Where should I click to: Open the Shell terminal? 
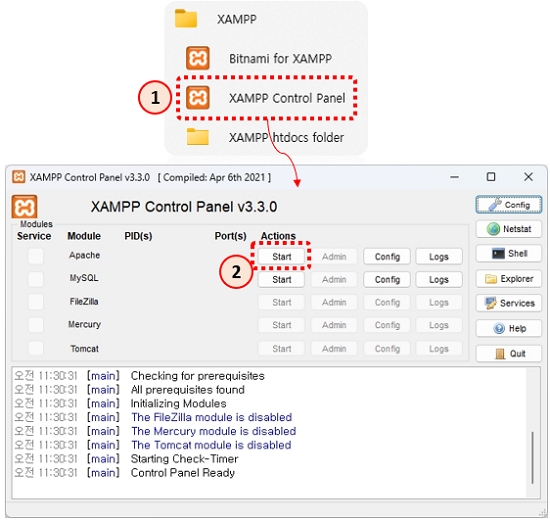tap(509, 254)
